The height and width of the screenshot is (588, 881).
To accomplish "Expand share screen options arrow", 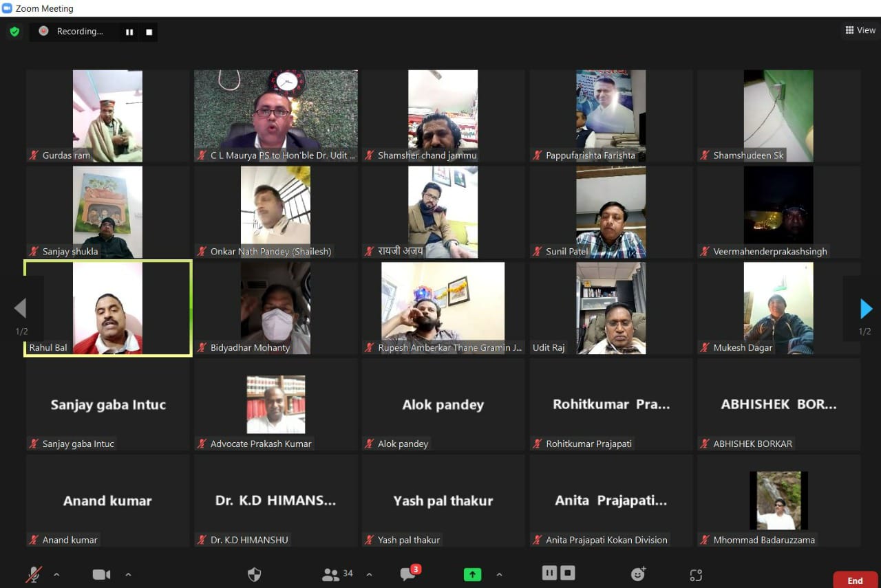I will coord(499,574).
